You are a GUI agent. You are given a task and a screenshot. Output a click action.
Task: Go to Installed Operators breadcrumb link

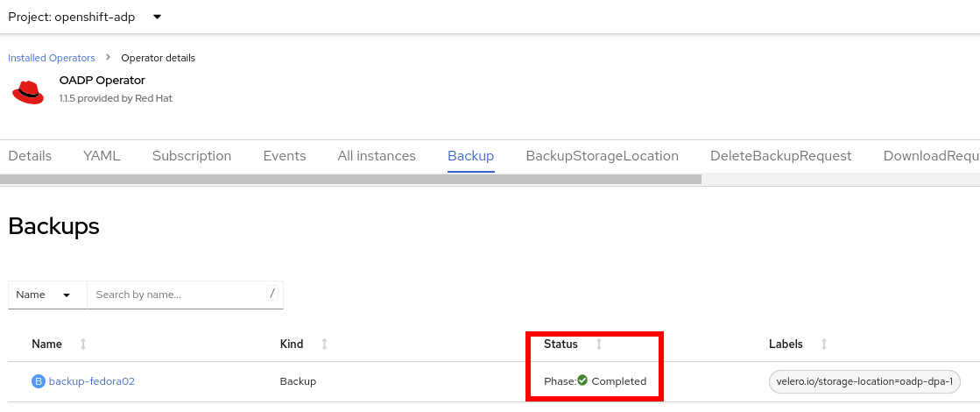point(52,58)
